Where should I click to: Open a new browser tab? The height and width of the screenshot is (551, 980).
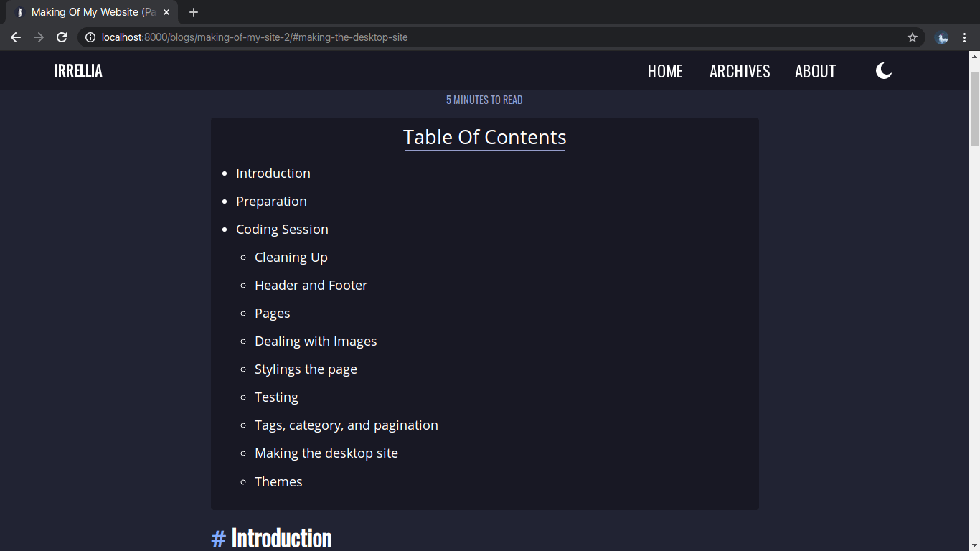193,12
